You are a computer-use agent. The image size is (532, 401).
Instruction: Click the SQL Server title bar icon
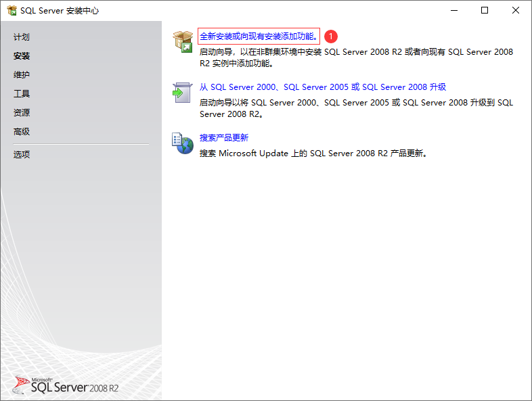click(12, 11)
